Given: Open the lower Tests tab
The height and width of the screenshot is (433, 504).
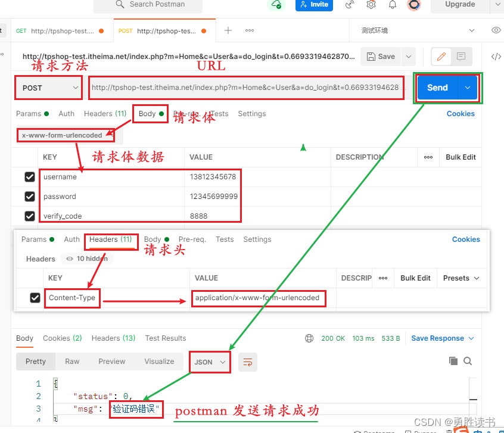Looking at the screenshot, I should pos(225,239).
